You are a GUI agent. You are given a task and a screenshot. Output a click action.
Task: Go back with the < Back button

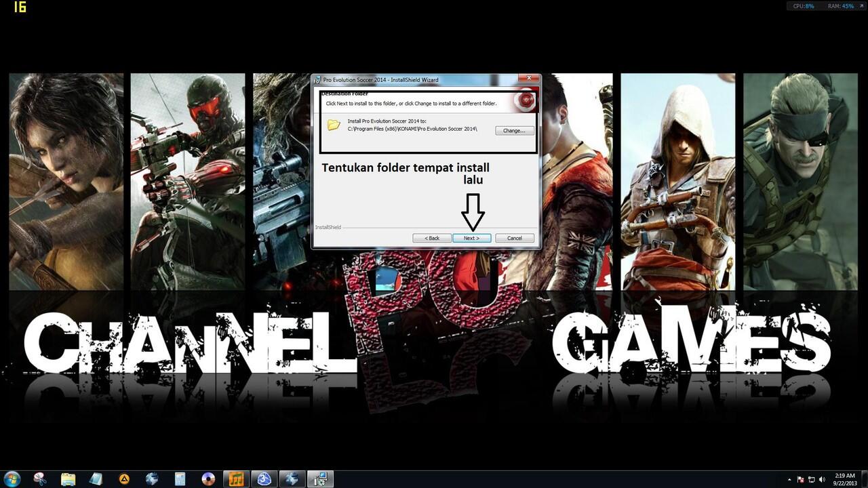pos(432,238)
